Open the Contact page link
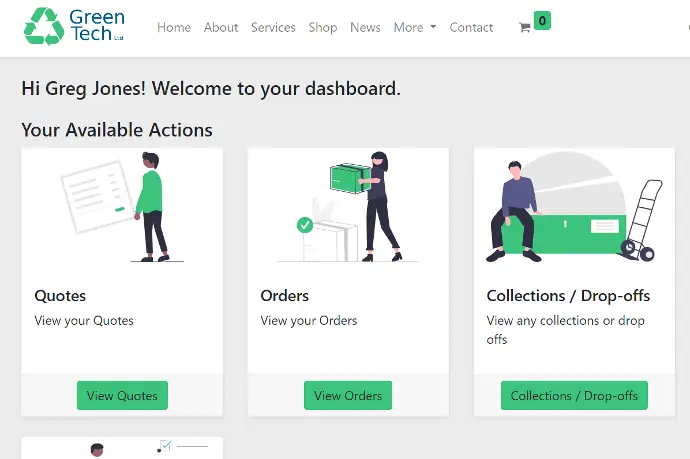 point(471,28)
